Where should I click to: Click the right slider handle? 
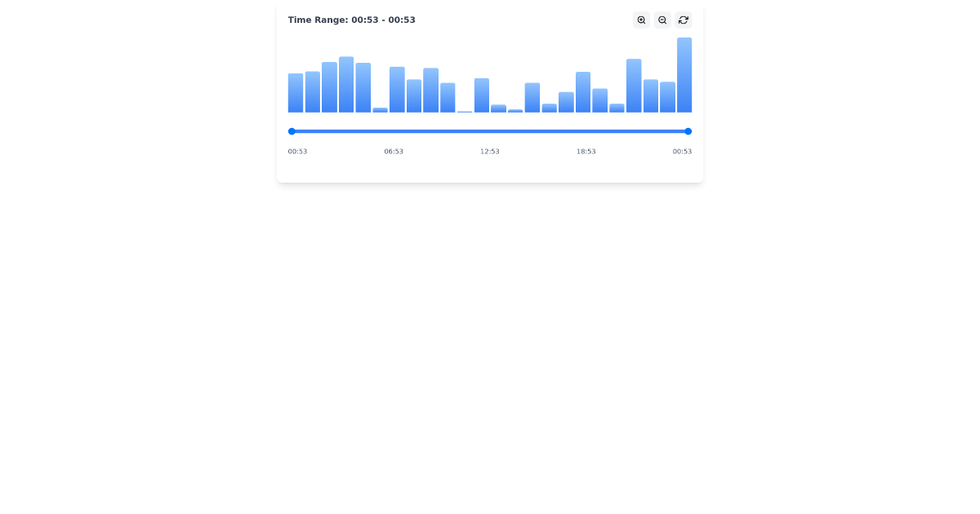point(688,131)
